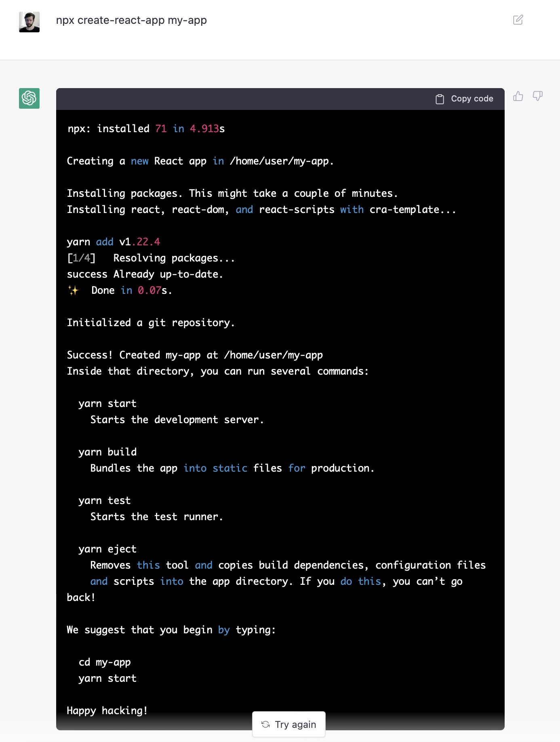Image resolution: width=560 pixels, height=742 pixels.
Task: Click the Try again button
Action: click(x=289, y=724)
